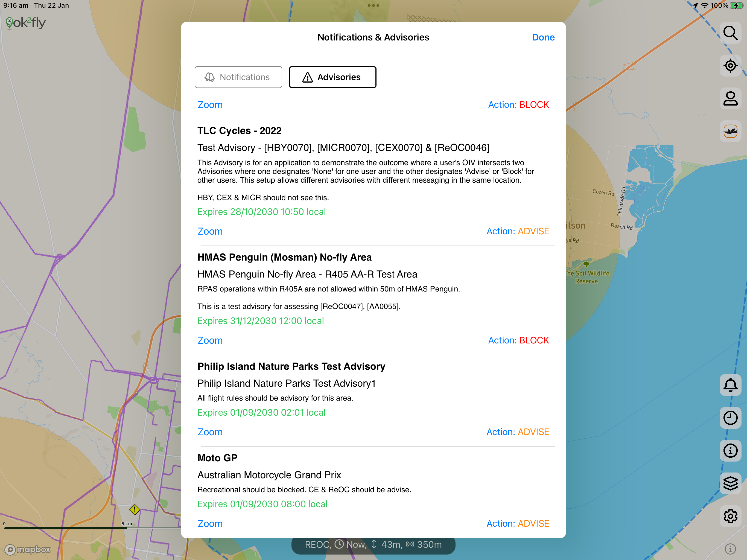The image size is (747, 560).
Task: Dismiss the dialog with Done
Action: pos(543,37)
